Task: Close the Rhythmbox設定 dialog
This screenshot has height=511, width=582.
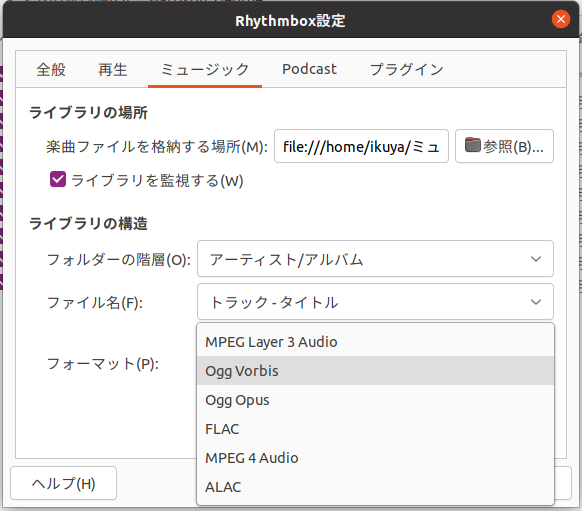Action: point(560,19)
